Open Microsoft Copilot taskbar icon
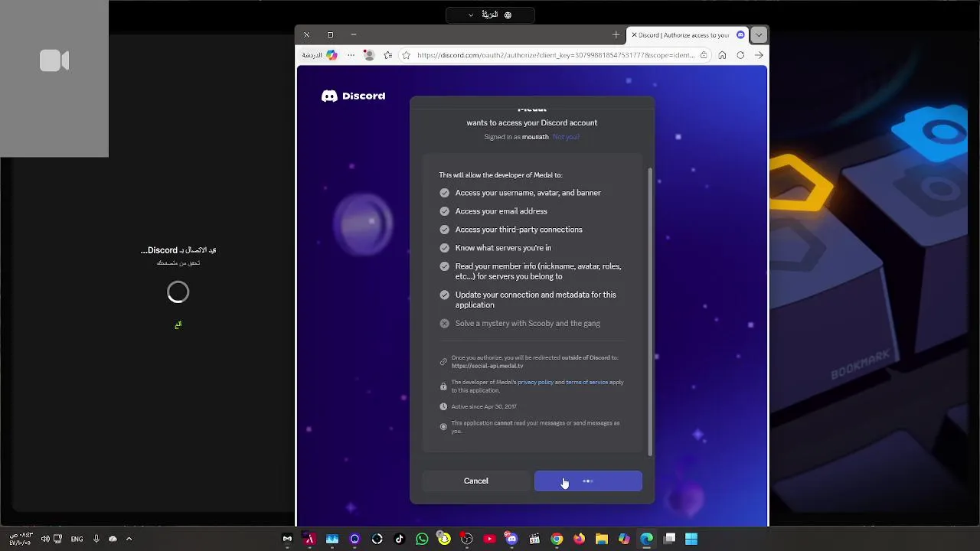 coord(624,539)
